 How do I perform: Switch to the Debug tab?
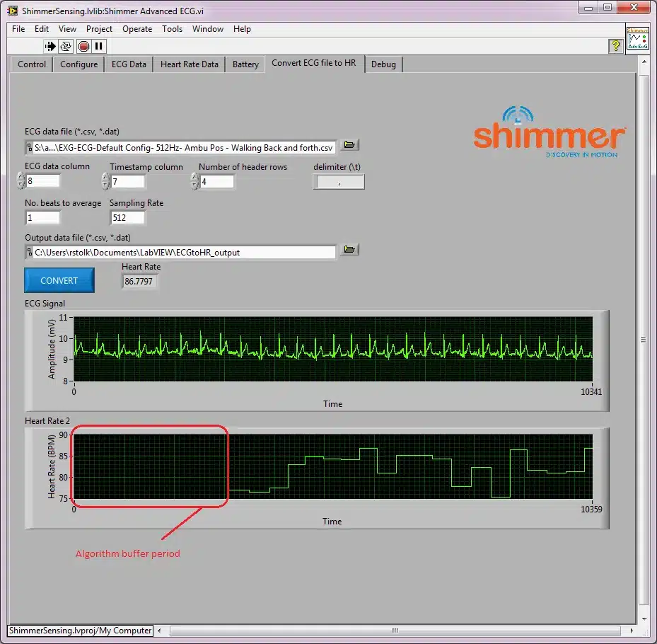coord(383,64)
